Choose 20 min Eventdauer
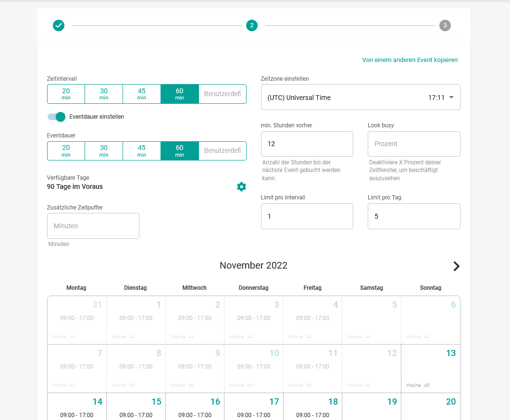 coord(66,151)
